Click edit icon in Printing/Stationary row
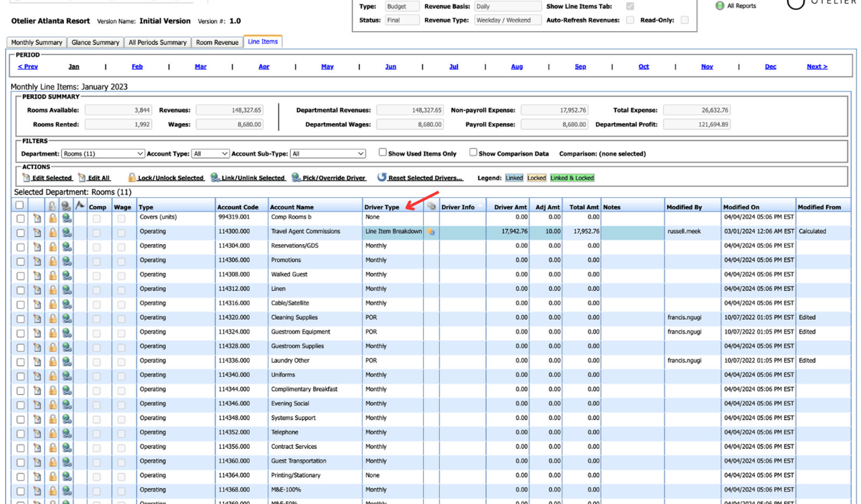Image resolution: width=861 pixels, height=504 pixels. click(37, 476)
